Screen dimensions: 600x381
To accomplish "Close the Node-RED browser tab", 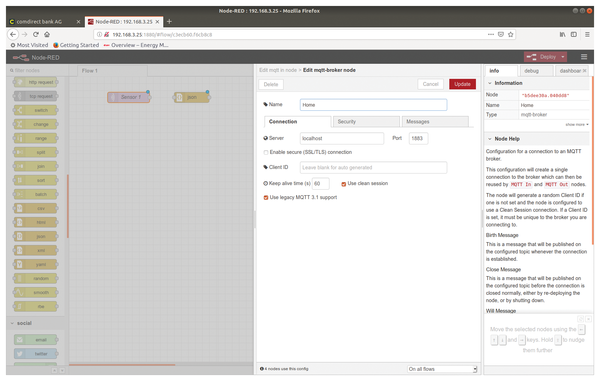I will 157,22.
